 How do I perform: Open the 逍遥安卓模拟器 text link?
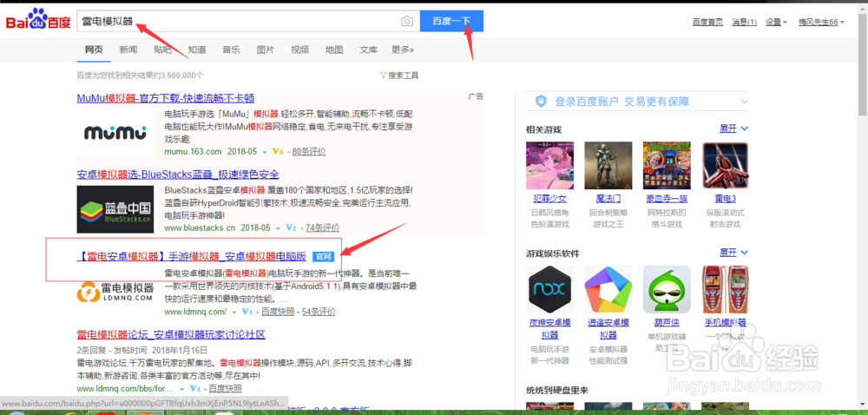pos(608,329)
